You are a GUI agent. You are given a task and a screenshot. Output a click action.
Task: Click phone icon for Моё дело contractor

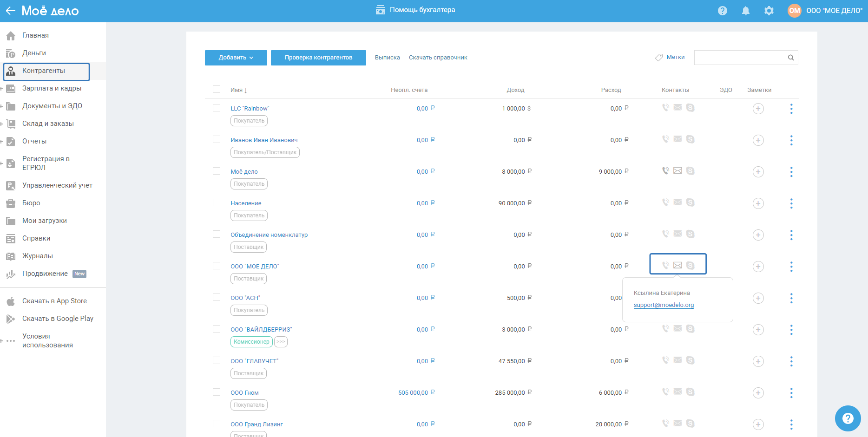(x=665, y=171)
